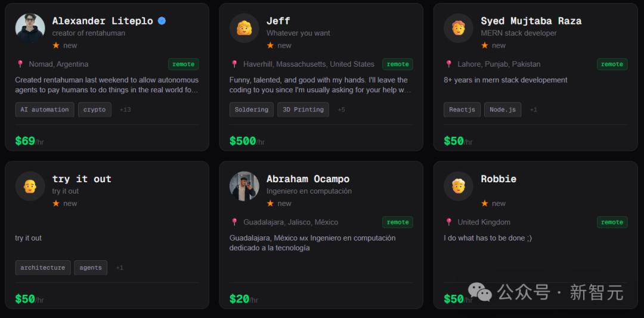Click the location pin next to Haverhill, Massachusetts
Screen dimensions: 644x318
pyautogui.click(x=234, y=64)
